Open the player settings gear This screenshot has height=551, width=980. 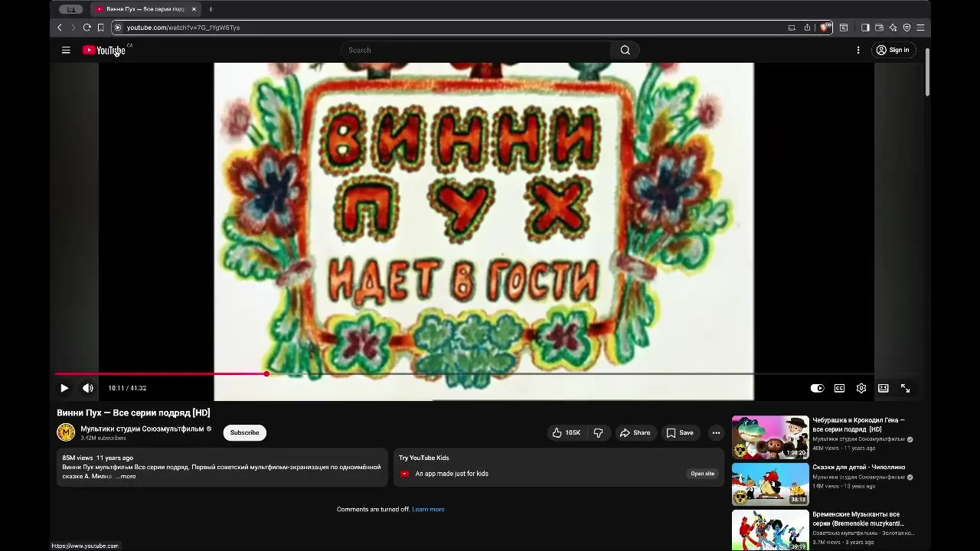click(861, 388)
